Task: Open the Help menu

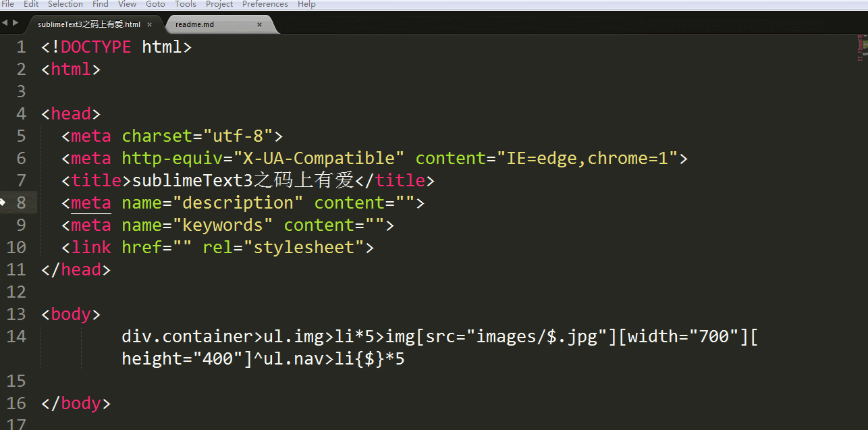Action: point(306,4)
